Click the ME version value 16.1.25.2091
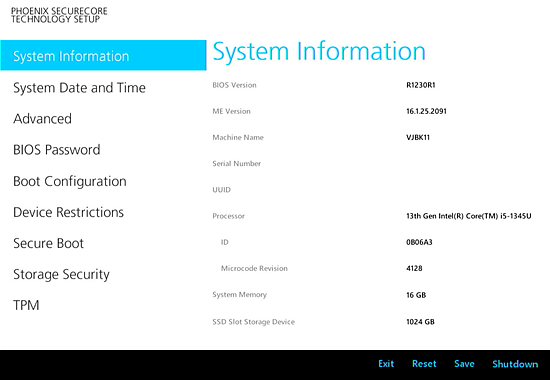Image resolution: width=550 pixels, height=380 pixels. (x=426, y=111)
